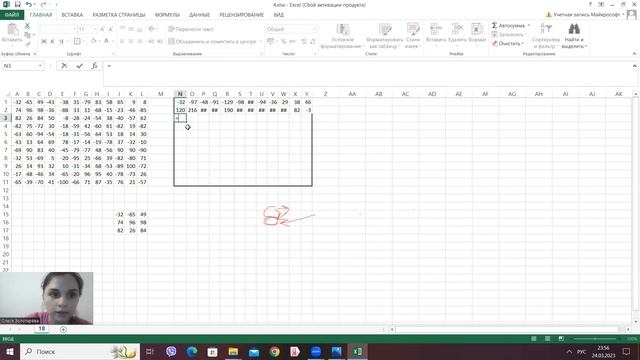This screenshot has width=640, height=360.
Task: Activate the Format Painter brush
Action: point(27,43)
